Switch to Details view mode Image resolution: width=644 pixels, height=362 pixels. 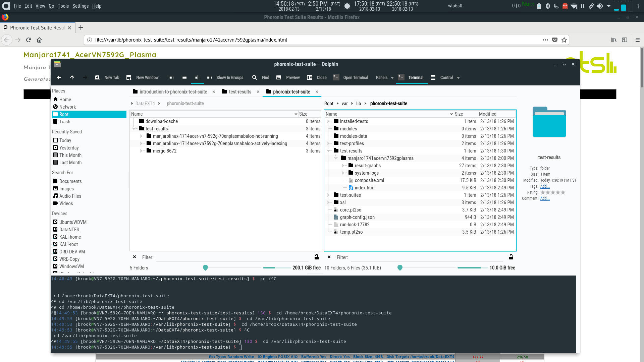click(x=197, y=77)
